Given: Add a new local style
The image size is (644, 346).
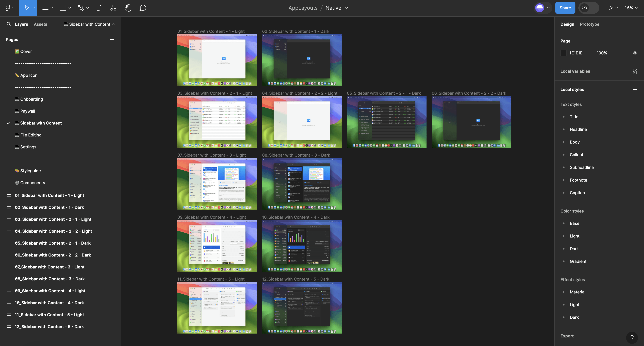Looking at the screenshot, I should click(x=635, y=89).
